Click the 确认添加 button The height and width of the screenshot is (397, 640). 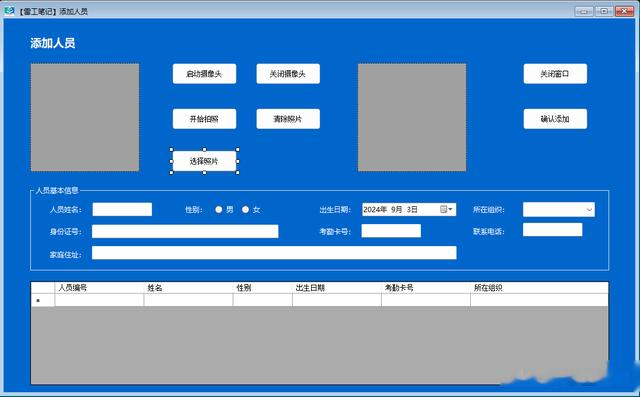(555, 119)
